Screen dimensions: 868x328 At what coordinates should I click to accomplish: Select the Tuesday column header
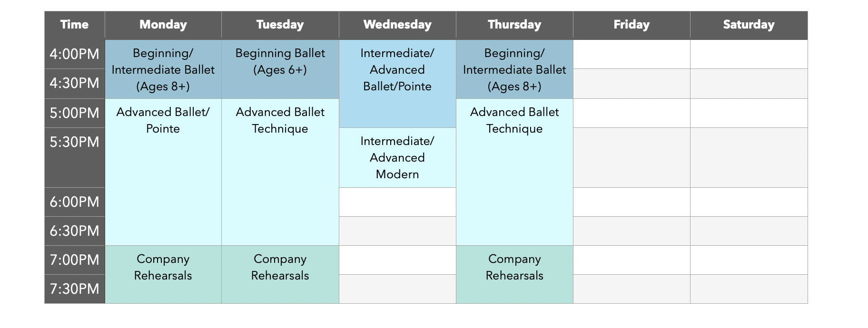click(280, 25)
